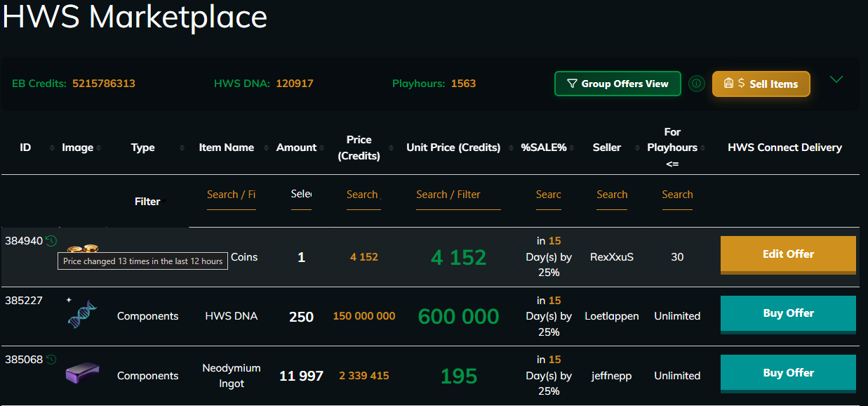
Task: Toggle the Group Offers View button
Action: 617,84
